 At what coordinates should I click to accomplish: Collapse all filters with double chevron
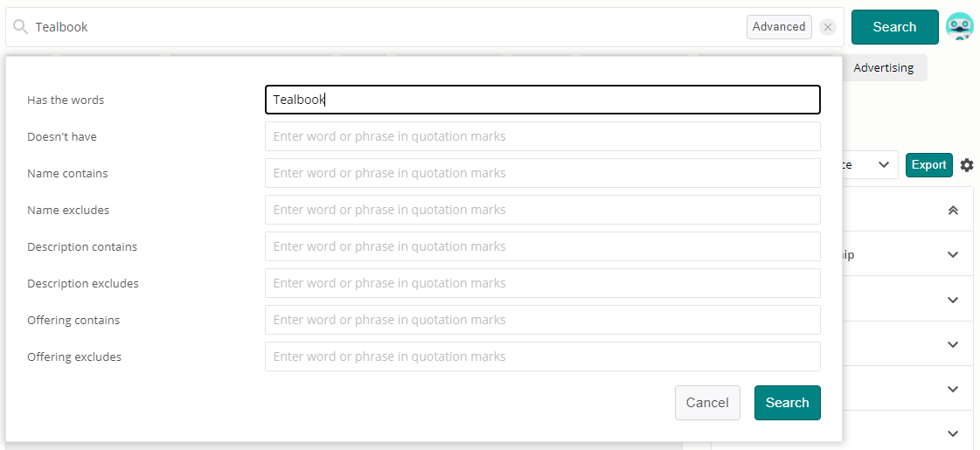tap(953, 210)
